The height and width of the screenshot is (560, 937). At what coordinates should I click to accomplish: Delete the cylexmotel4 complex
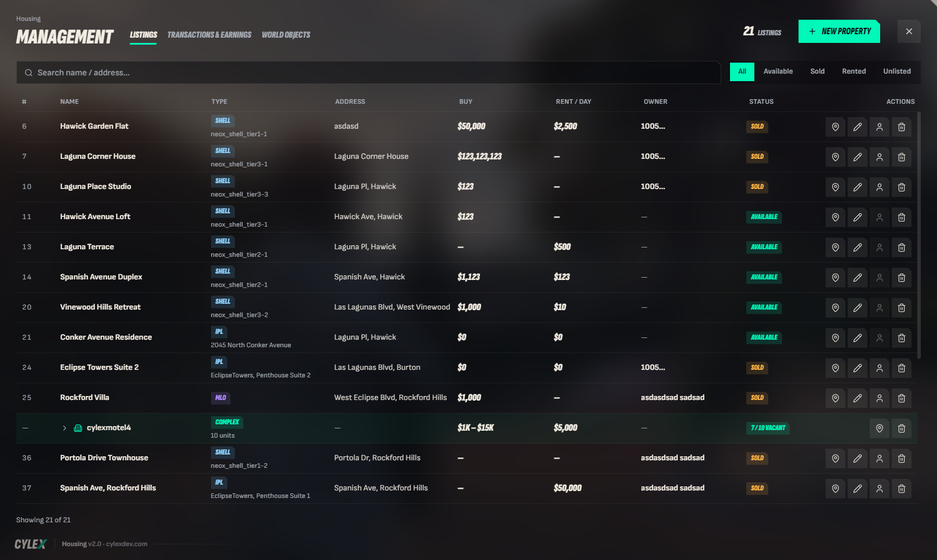902,428
